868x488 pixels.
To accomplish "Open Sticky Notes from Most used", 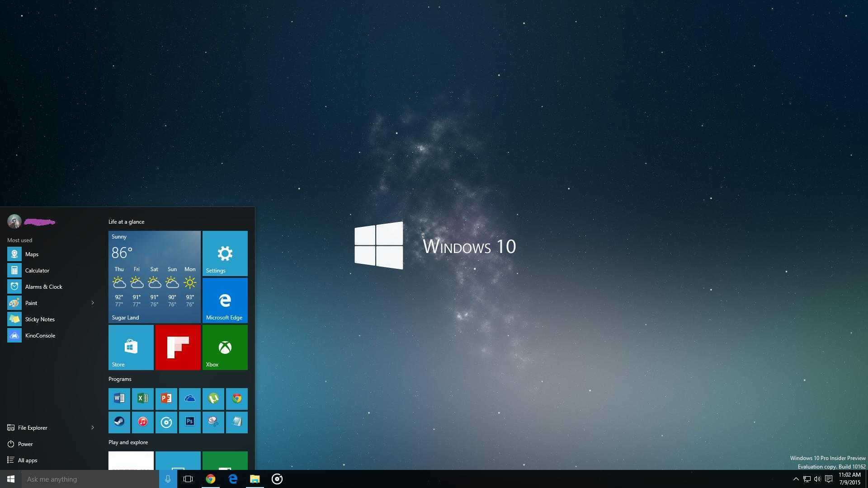I will [52, 319].
